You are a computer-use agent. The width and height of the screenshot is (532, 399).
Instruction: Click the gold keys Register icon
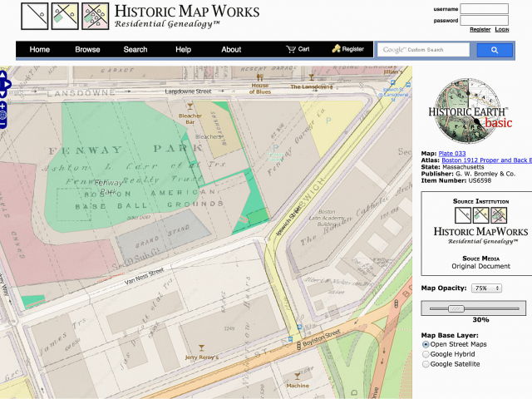(x=336, y=49)
